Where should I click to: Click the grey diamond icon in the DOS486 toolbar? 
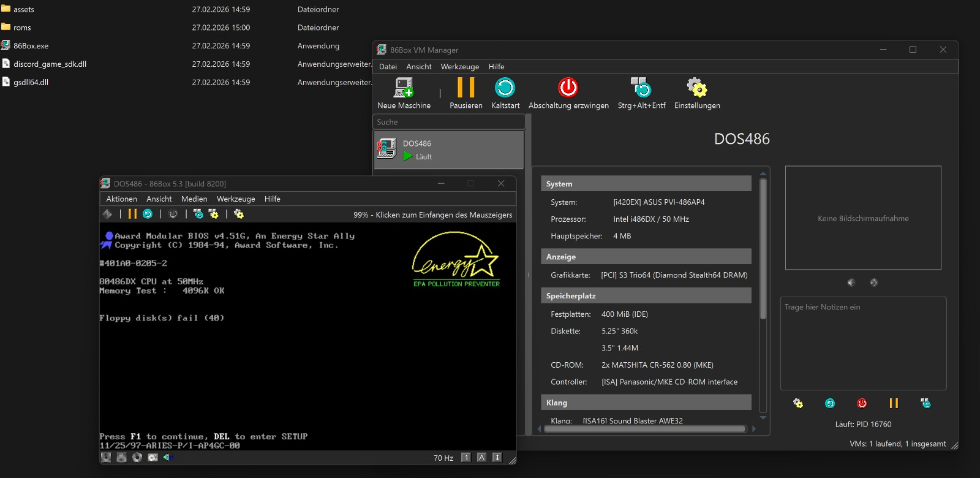[108, 214]
